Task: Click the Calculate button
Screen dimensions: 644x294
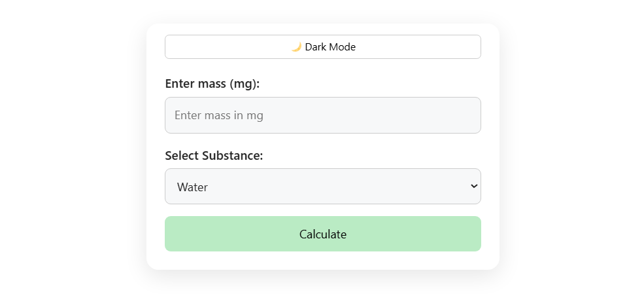Action: click(323, 234)
